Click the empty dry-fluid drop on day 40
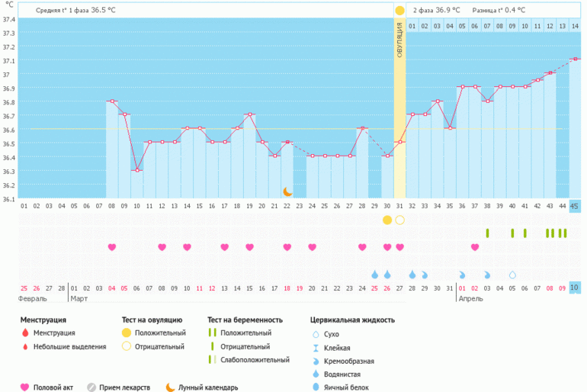 (512, 275)
